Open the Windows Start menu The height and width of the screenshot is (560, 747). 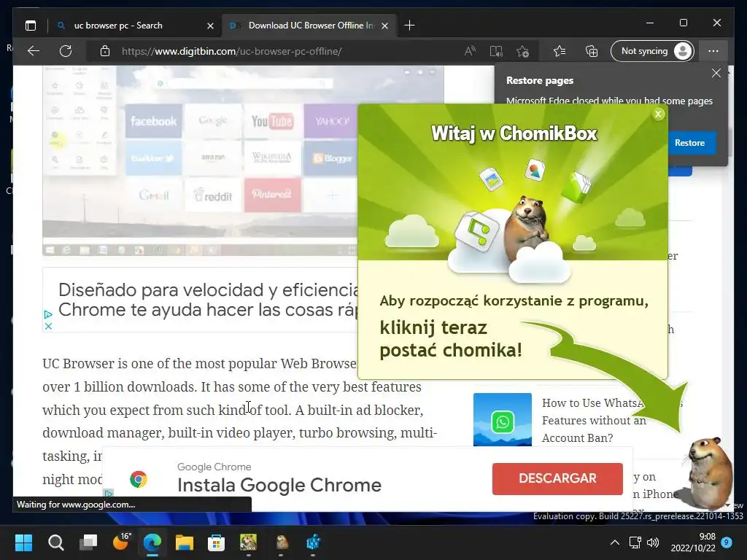(23, 542)
